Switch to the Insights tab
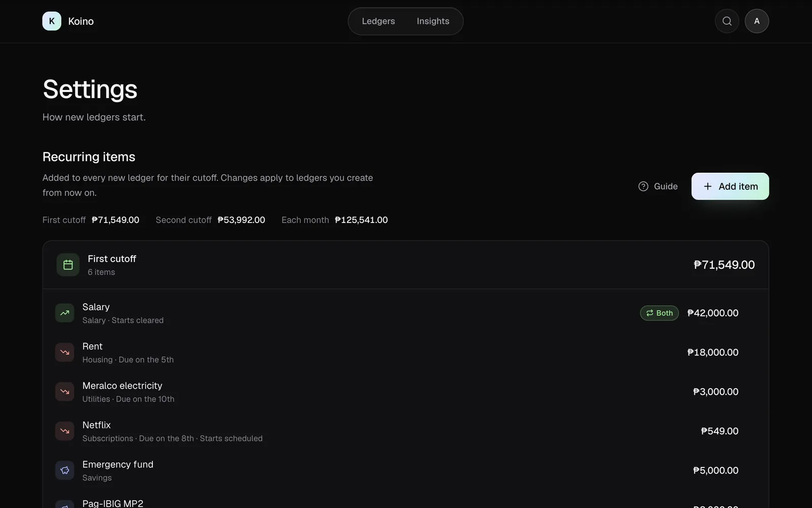This screenshot has height=508, width=812. coord(433,21)
